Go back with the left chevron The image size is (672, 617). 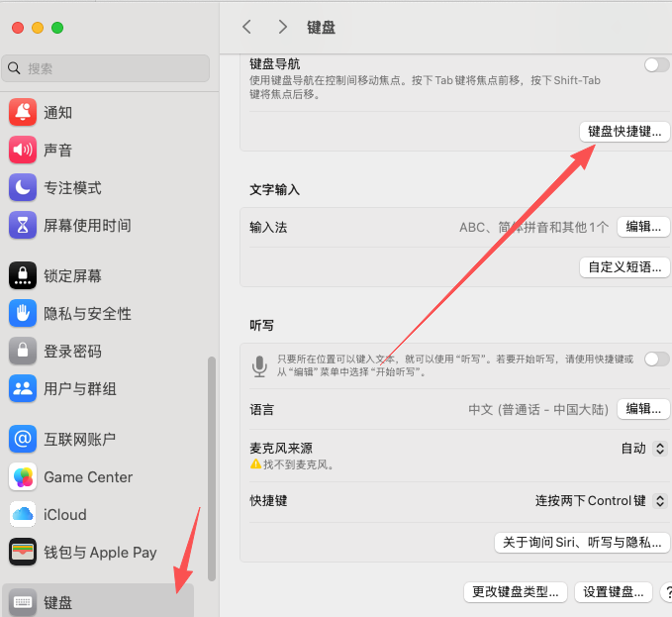coord(247,27)
